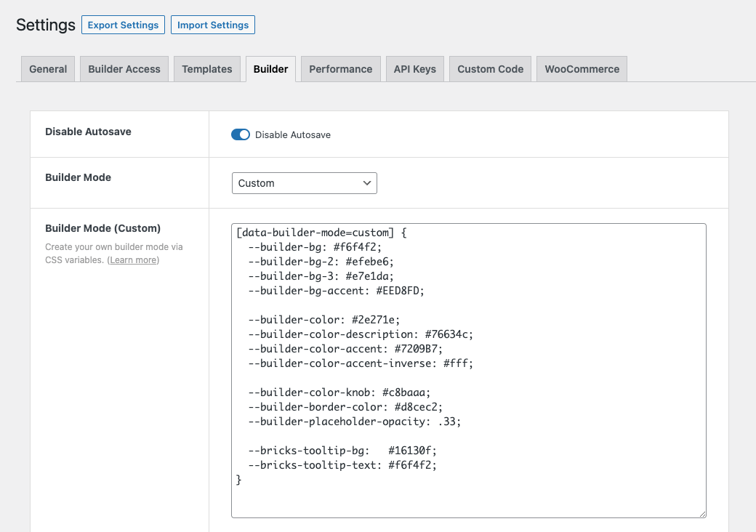Switch to the Builder Access tab
This screenshot has width=756, height=532.
point(124,69)
